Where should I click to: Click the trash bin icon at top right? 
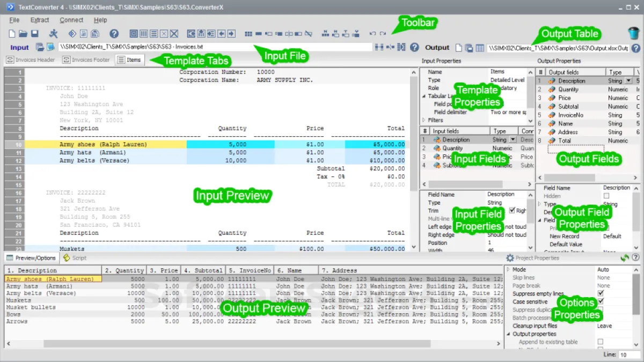coord(634,33)
